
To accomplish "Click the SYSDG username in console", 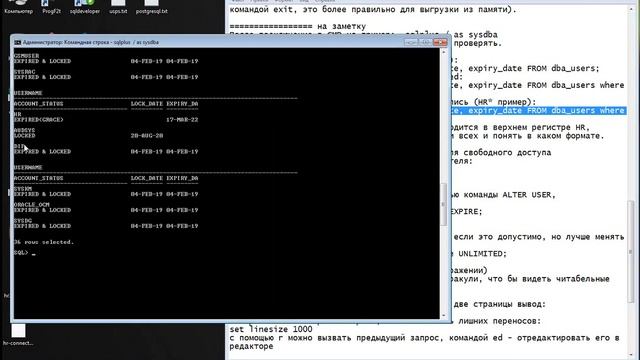I will click(23, 220).
